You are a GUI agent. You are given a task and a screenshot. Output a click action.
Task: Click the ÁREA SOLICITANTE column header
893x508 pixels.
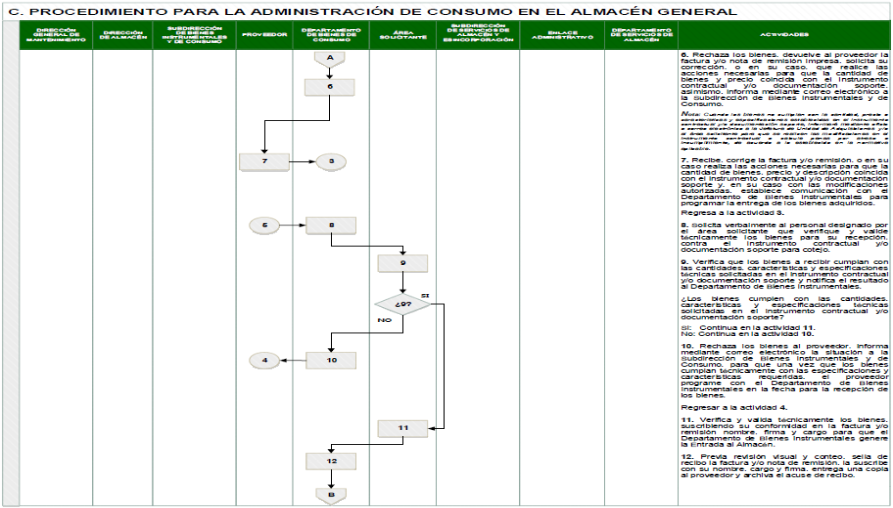403,35
